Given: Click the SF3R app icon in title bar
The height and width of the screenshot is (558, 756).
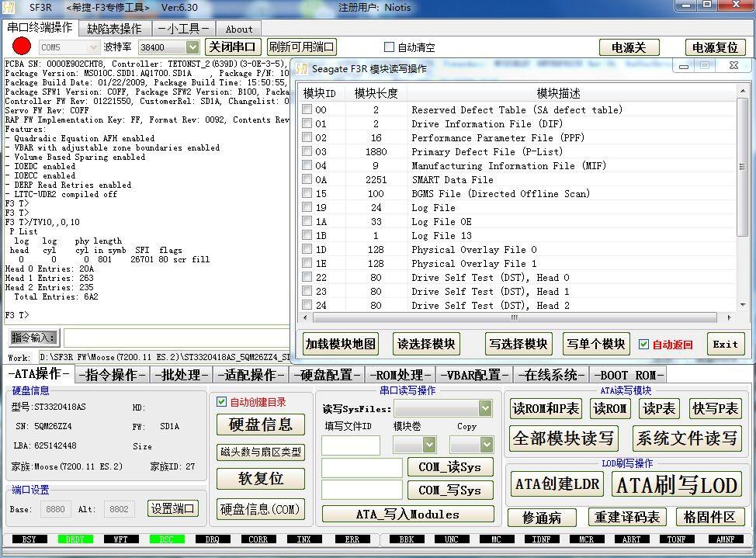Looking at the screenshot, I should coord(10,8).
